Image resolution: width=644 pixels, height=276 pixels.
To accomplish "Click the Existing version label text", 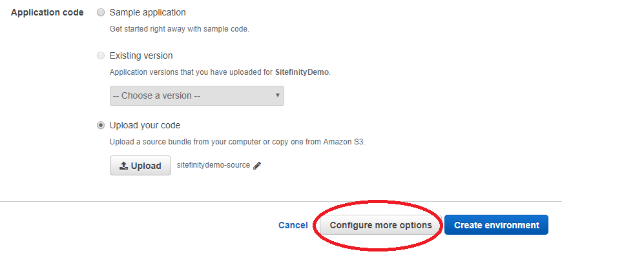I will click(141, 55).
